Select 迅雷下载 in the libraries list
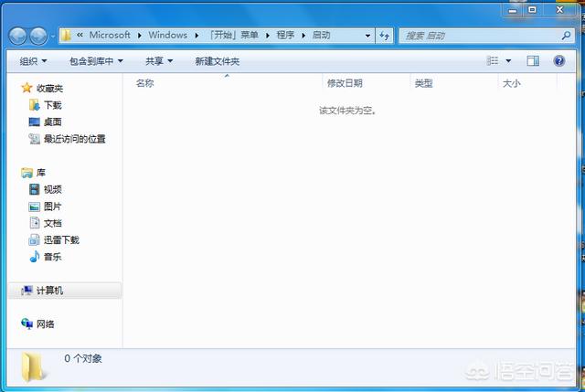Image resolution: width=585 pixels, height=392 pixels. coord(61,239)
